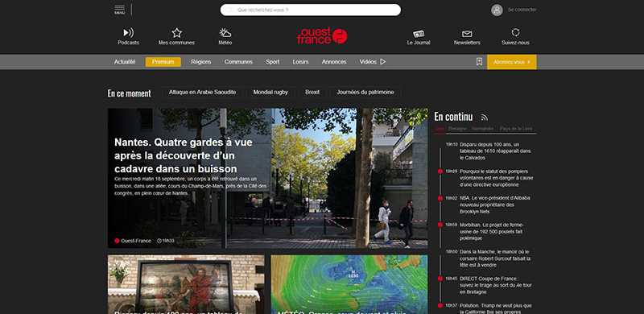Open the manoir Robert Surcouf news item
Viewport: 644px width, 314px height.
click(495, 258)
